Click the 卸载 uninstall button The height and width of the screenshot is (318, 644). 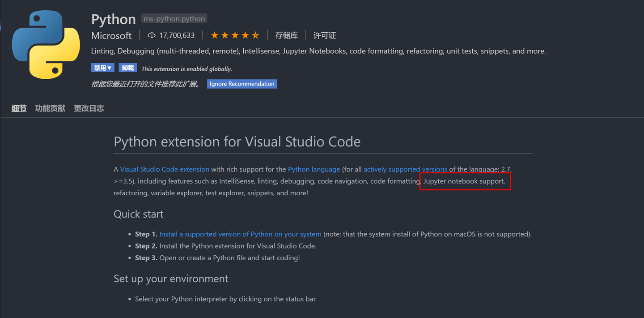pyautogui.click(x=128, y=68)
